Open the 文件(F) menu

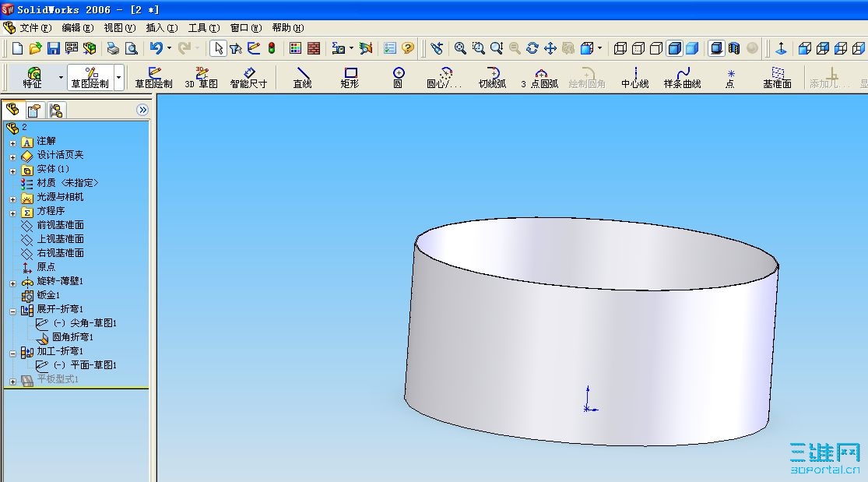coord(36,28)
